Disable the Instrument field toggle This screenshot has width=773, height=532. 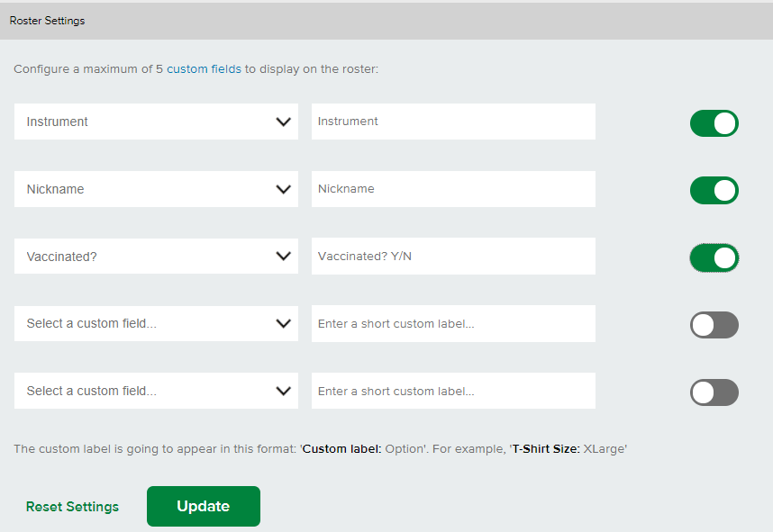tap(714, 123)
